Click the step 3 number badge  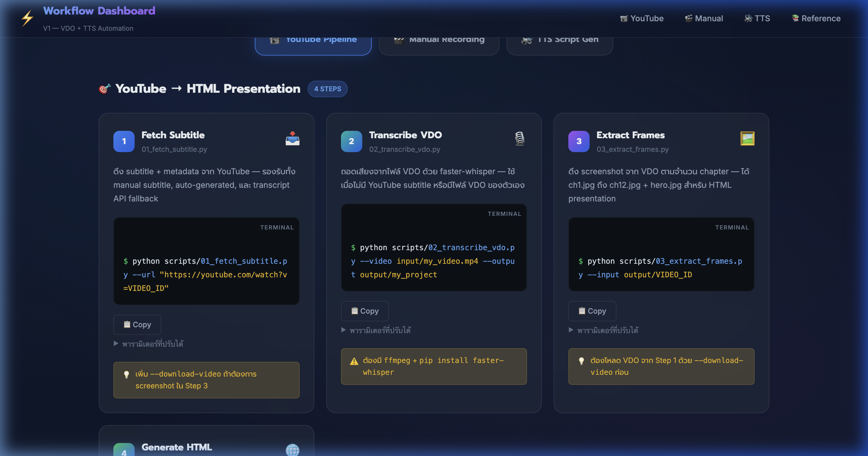point(579,141)
